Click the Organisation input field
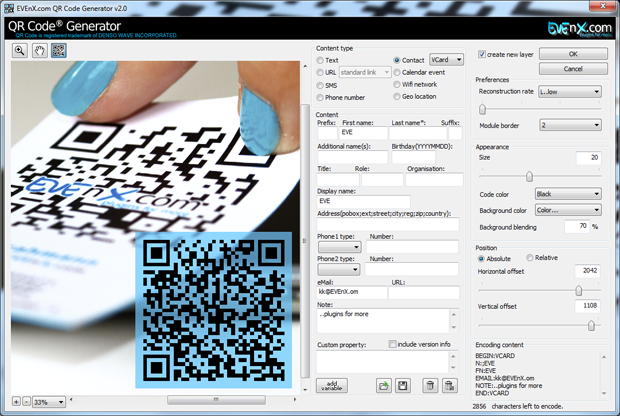The width and height of the screenshot is (620, 416). pos(434,180)
